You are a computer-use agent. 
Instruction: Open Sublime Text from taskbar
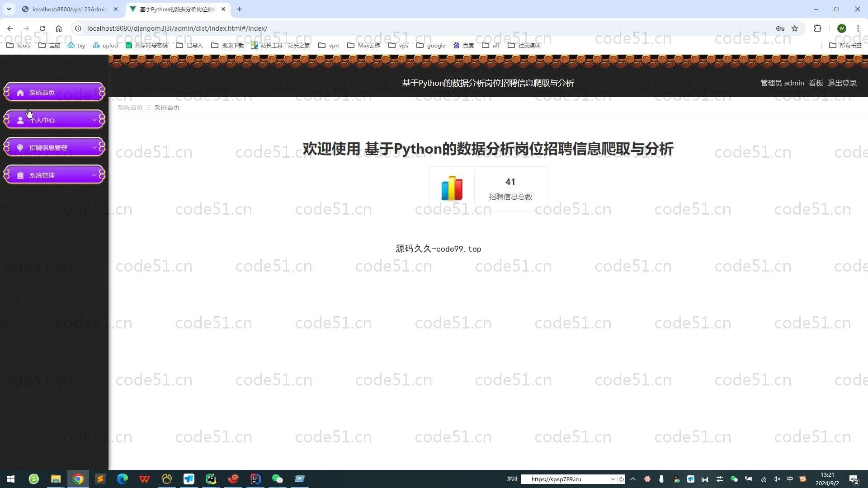[100, 479]
